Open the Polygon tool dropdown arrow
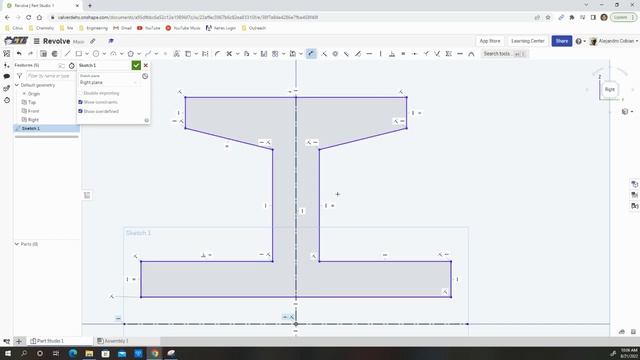The width and height of the screenshot is (640, 360). pos(139,54)
